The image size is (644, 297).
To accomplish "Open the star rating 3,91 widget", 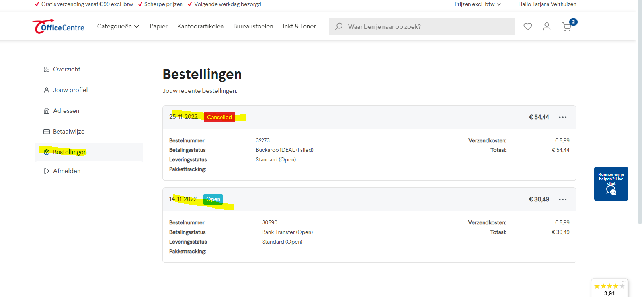I will (609, 289).
